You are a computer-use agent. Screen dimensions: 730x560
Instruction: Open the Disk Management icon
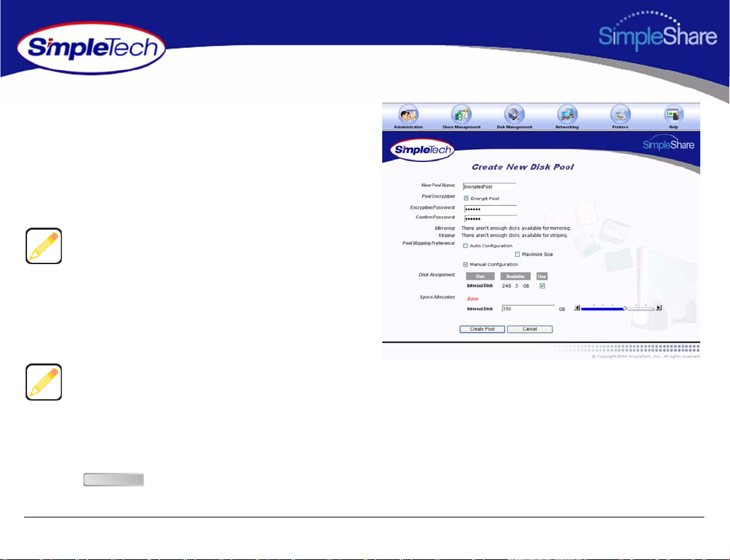click(x=514, y=115)
